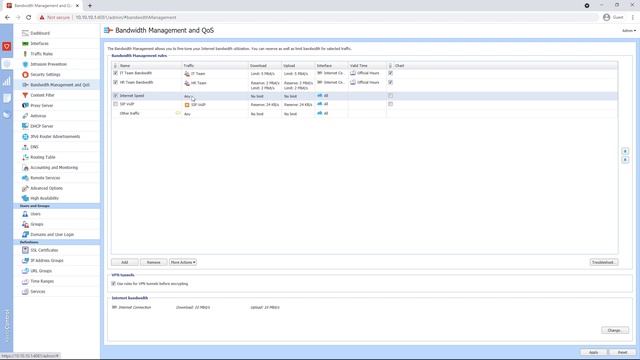Image resolution: width=640 pixels, height=360 pixels.
Task: Click the Add rule button
Action: click(x=124, y=262)
